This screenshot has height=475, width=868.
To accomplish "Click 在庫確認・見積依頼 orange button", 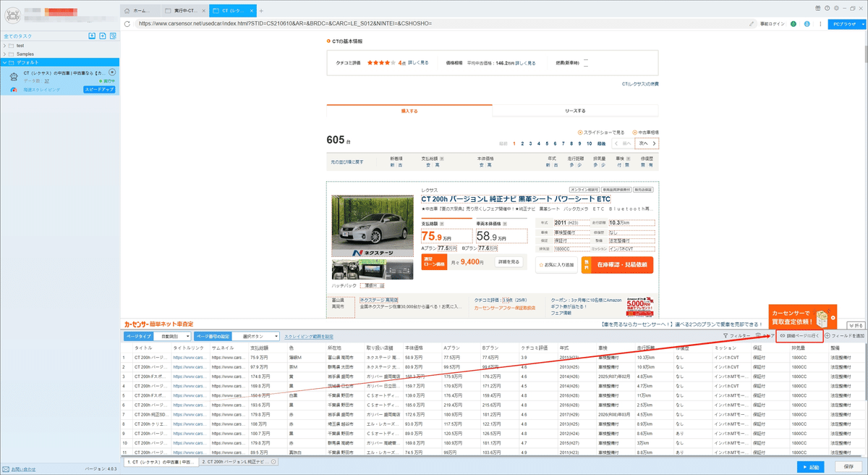I will pyautogui.click(x=617, y=265).
